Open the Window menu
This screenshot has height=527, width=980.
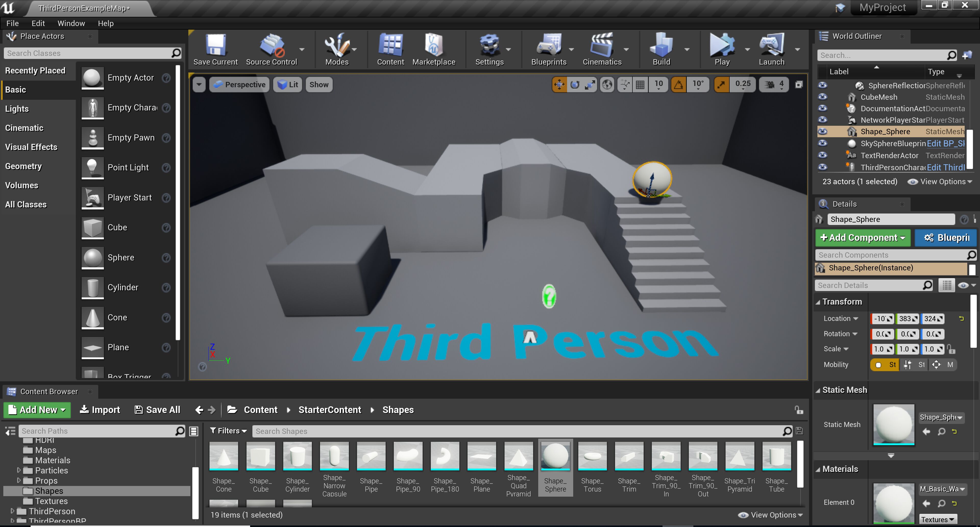click(x=71, y=23)
